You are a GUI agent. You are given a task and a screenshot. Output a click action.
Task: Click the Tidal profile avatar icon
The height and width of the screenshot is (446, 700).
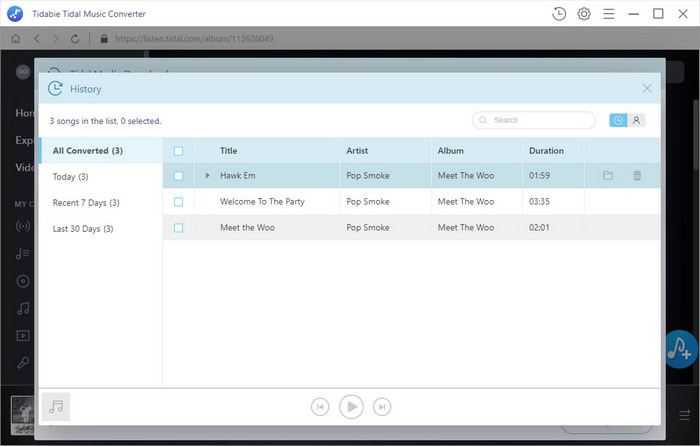[x=23, y=72]
